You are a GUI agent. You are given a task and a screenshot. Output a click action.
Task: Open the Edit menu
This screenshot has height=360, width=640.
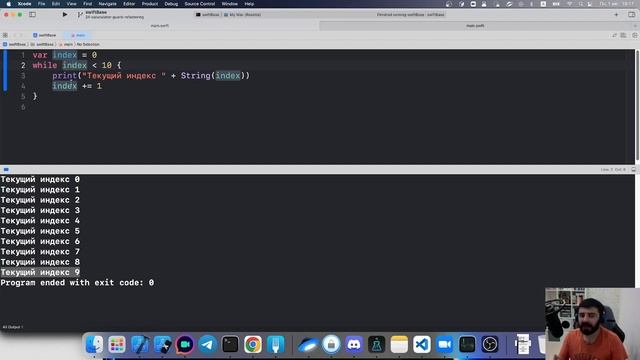point(56,4)
